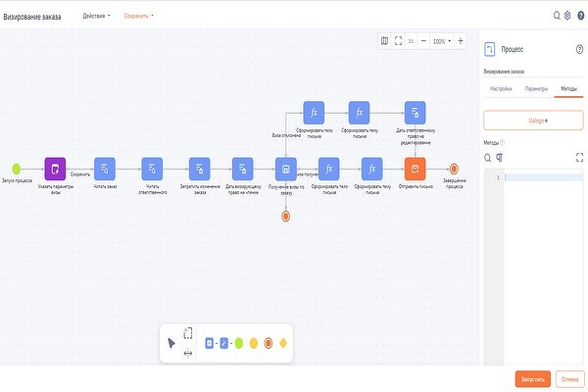Open the minimap view
Image resolution: width=588 pixels, height=392 pixels.
(x=384, y=41)
